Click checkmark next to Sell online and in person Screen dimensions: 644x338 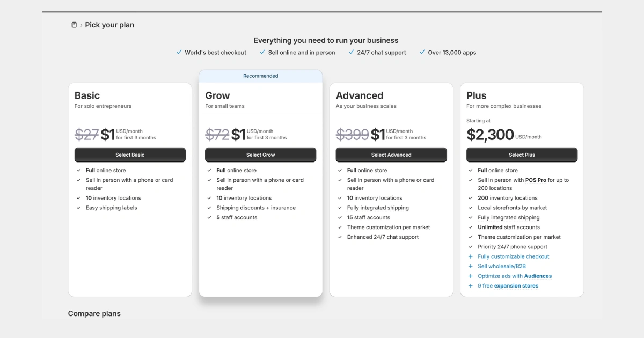coord(262,52)
